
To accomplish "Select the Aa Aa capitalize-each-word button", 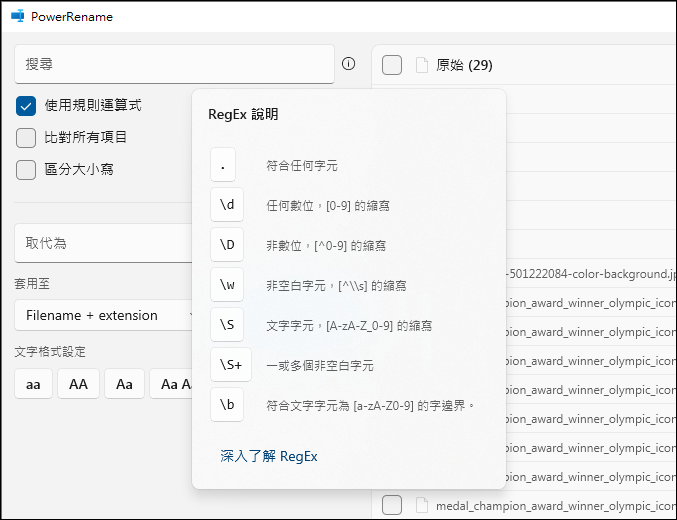I will click(172, 384).
